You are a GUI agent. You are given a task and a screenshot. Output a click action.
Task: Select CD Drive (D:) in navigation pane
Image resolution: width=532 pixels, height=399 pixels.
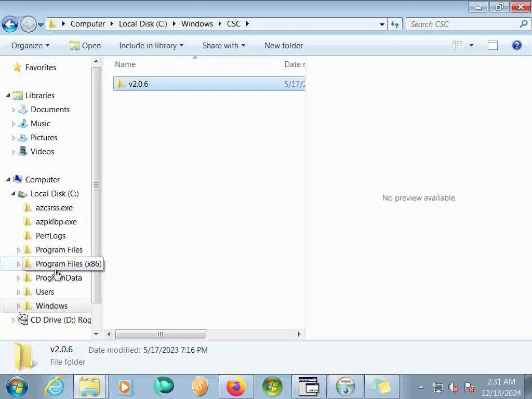(x=60, y=320)
